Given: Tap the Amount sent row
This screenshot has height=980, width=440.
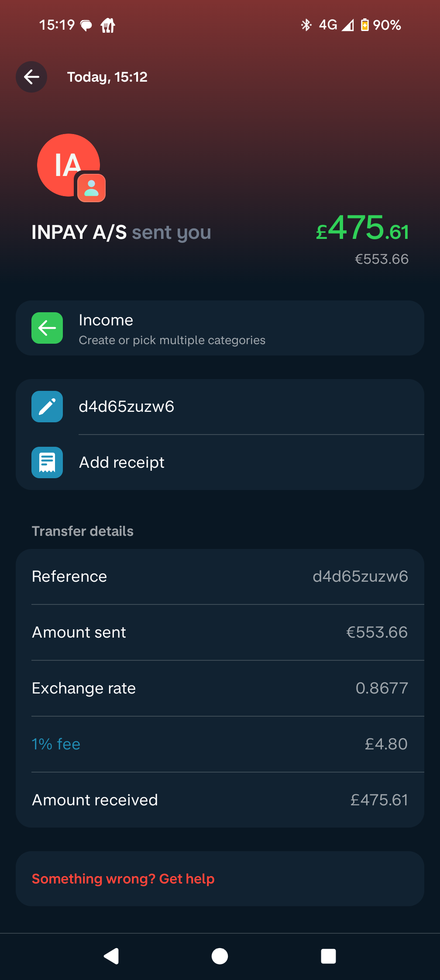Looking at the screenshot, I should point(220,632).
